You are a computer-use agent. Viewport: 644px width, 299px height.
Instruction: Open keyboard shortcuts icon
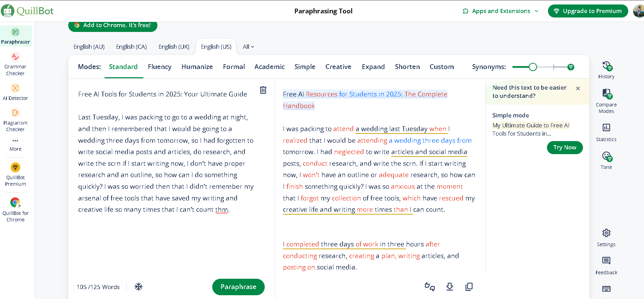(606, 289)
